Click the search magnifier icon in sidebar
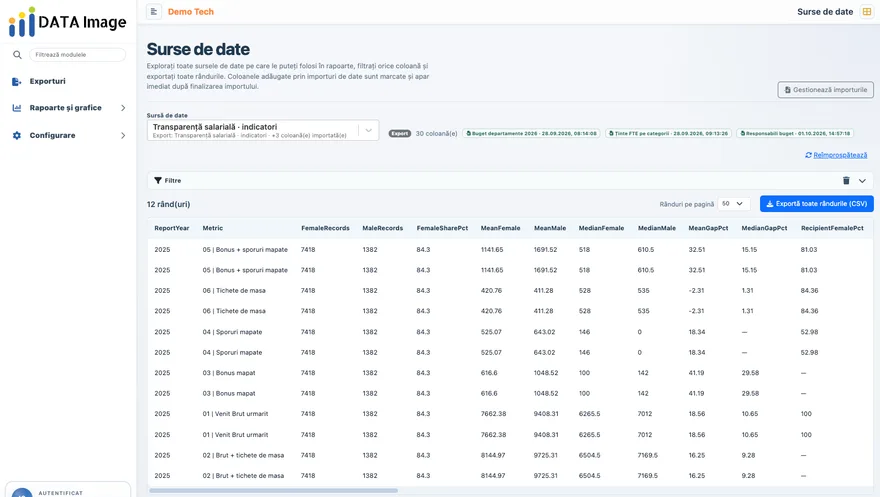Viewport: 880px width, 497px height. 17,54
